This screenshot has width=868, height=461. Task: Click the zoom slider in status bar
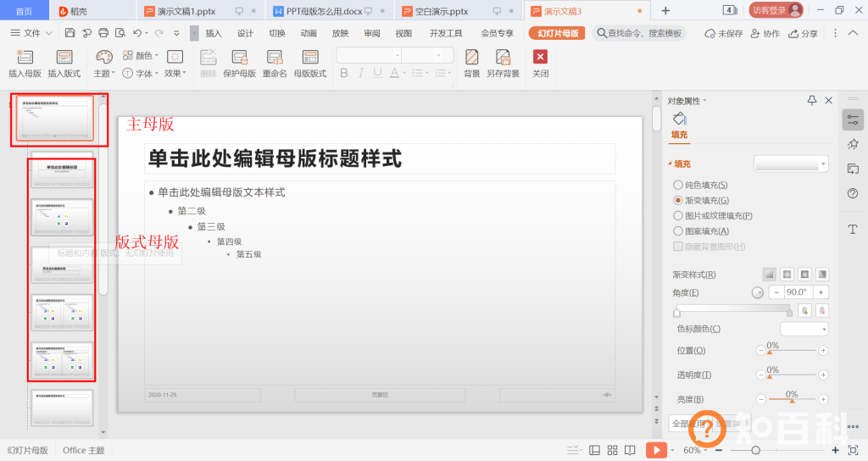coord(776,450)
